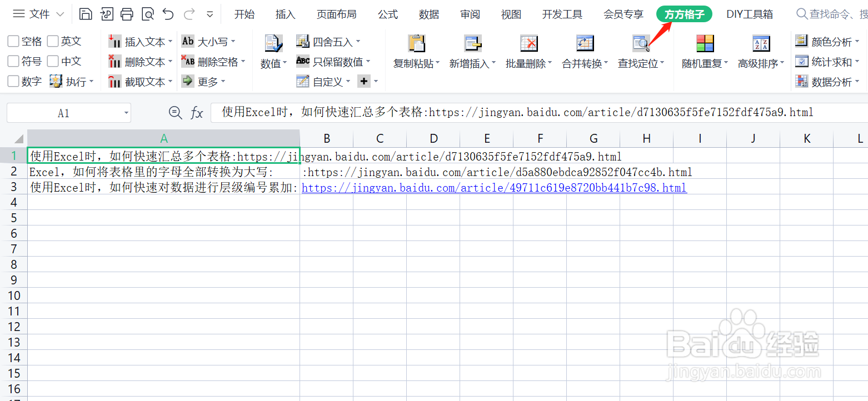Click the 数值 icon

click(273, 43)
